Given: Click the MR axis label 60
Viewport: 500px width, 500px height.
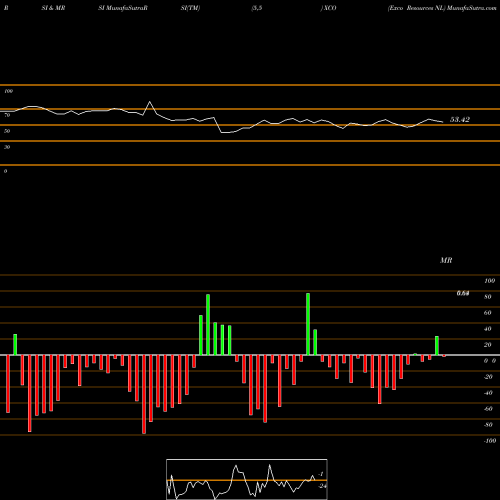Looking at the screenshot, I should tap(488, 313).
